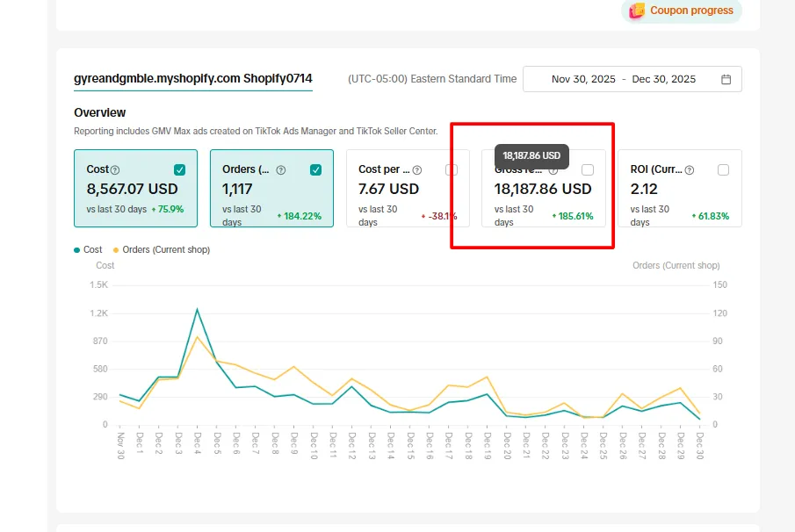Click the help icon next to Cost
The width and height of the screenshot is (795, 532).
click(115, 170)
